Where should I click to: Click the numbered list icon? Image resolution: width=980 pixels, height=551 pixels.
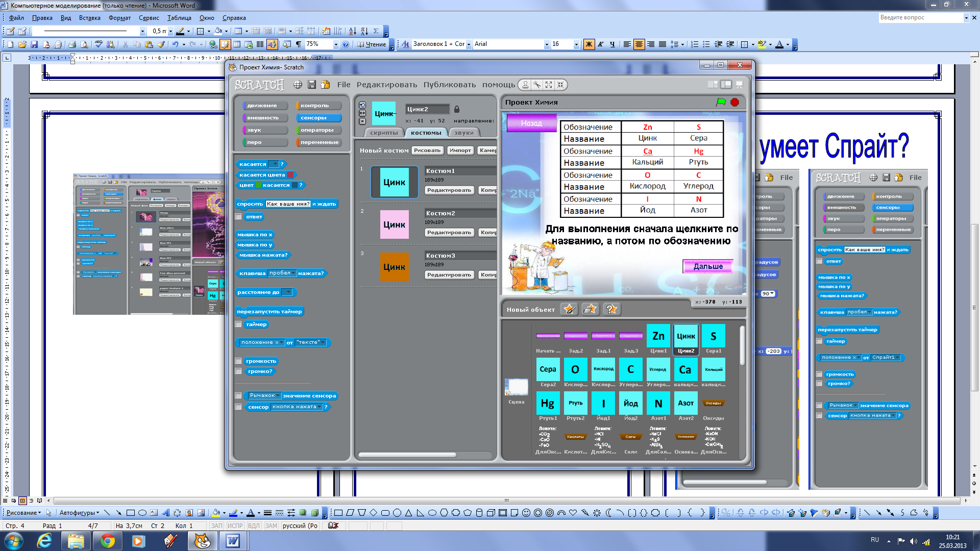[695, 44]
